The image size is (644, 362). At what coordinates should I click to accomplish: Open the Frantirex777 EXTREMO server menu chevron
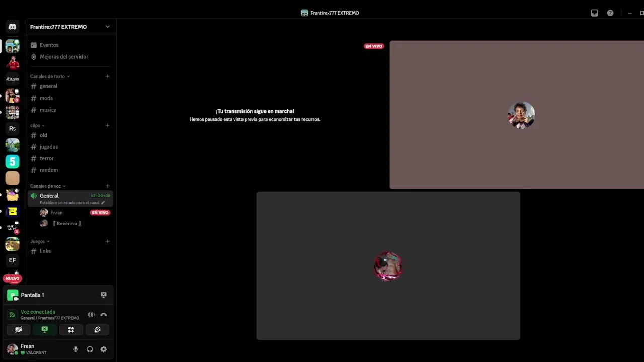(107, 27)
